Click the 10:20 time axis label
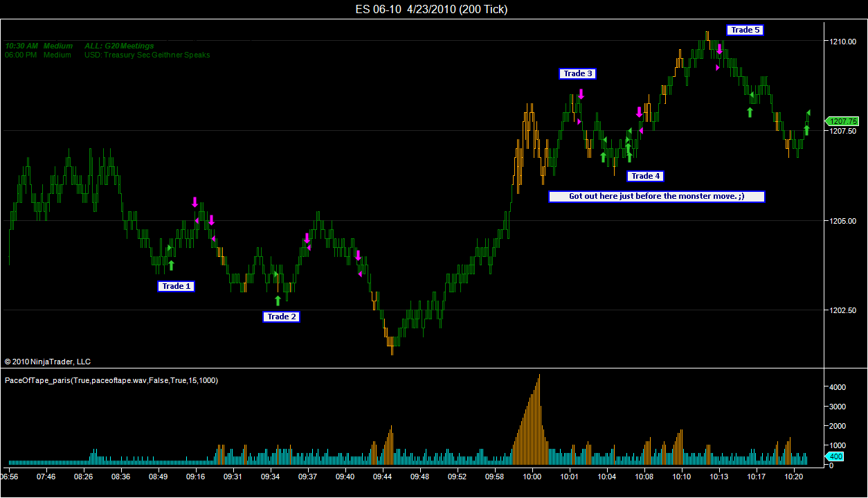Screen dimensions: 868x498 (x=794, y=477)
